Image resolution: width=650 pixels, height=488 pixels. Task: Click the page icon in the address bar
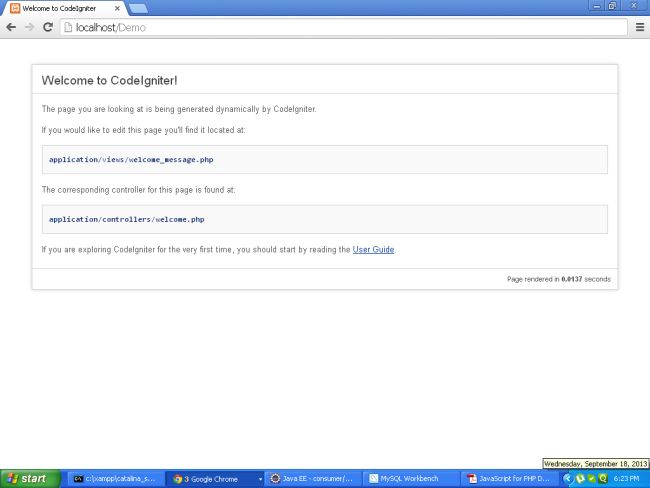pos(68,27)
